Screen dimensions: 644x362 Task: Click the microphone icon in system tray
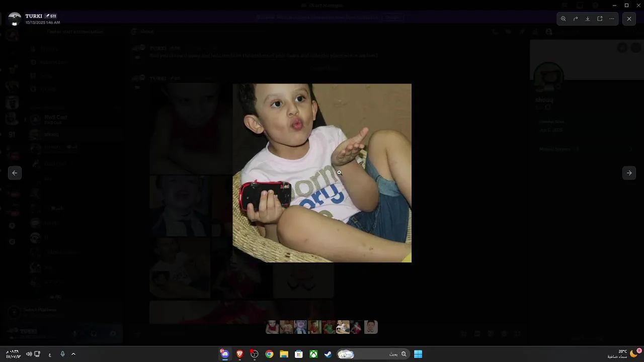coord(62,354)
